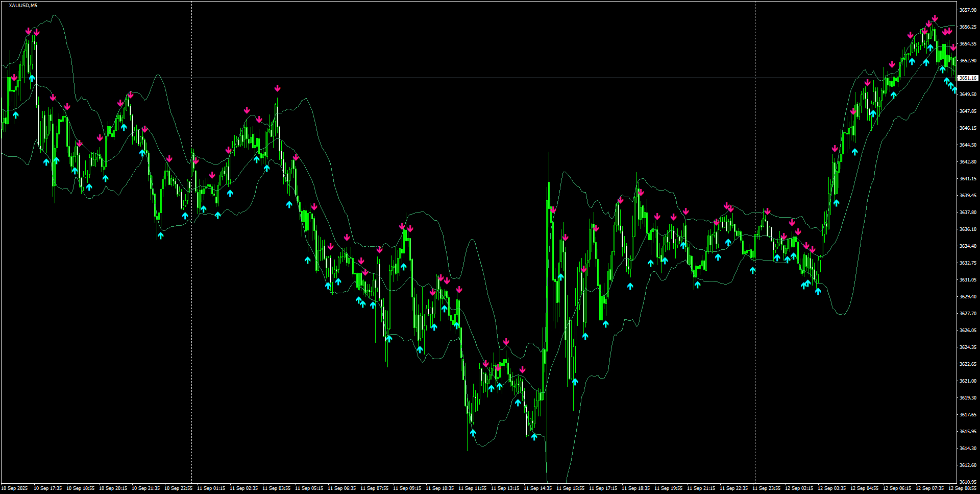Click the pink arrow above the 11 Sep 18:35 swing high
This screenshot has width=980, height=494.
pos(641,192)
